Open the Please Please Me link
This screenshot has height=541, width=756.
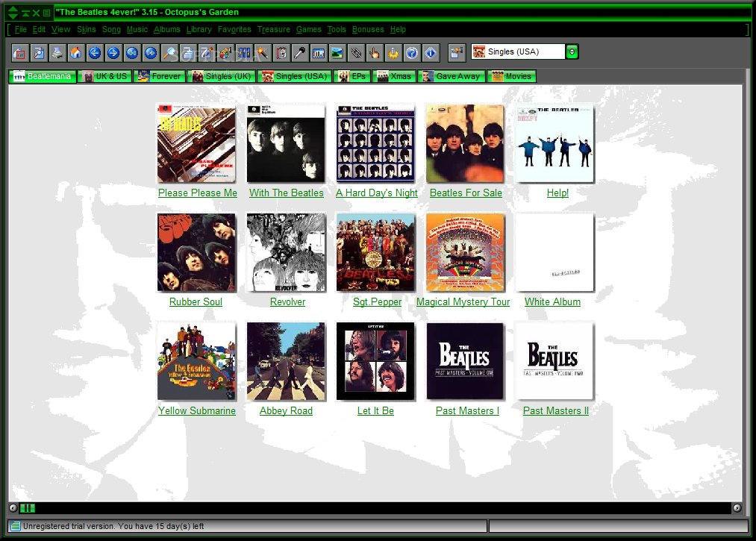click(198, 193)
